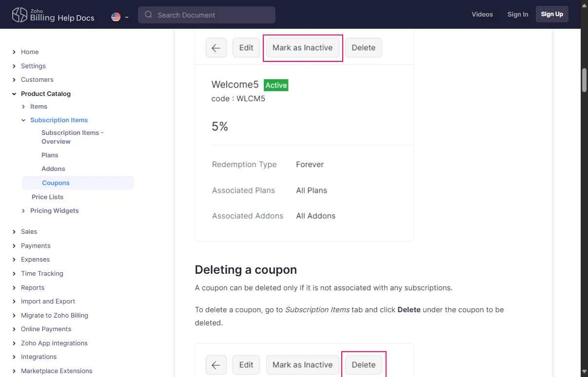Open Settings in the sidebar
The image size is (588, 377).
click(33, 66)
